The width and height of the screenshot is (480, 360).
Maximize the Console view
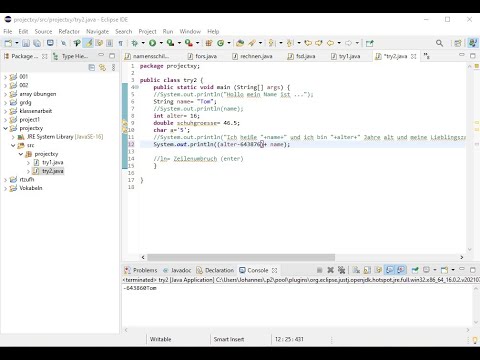(473, 269)
